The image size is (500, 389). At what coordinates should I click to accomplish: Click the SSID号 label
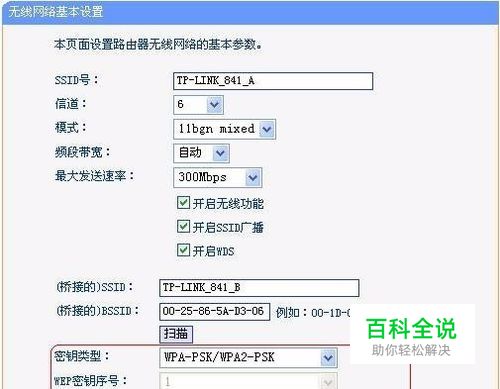pos(76,80)
